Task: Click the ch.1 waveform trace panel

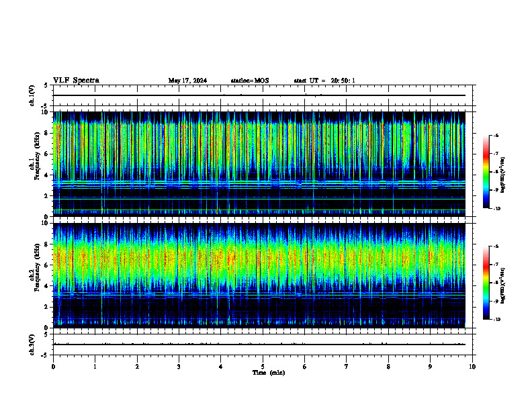Action: click(263, 95)
